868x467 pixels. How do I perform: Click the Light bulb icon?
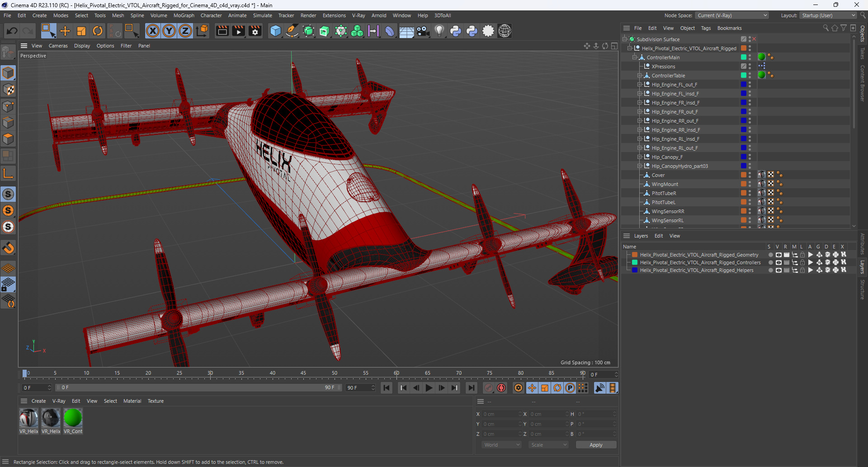click(439, 31)
